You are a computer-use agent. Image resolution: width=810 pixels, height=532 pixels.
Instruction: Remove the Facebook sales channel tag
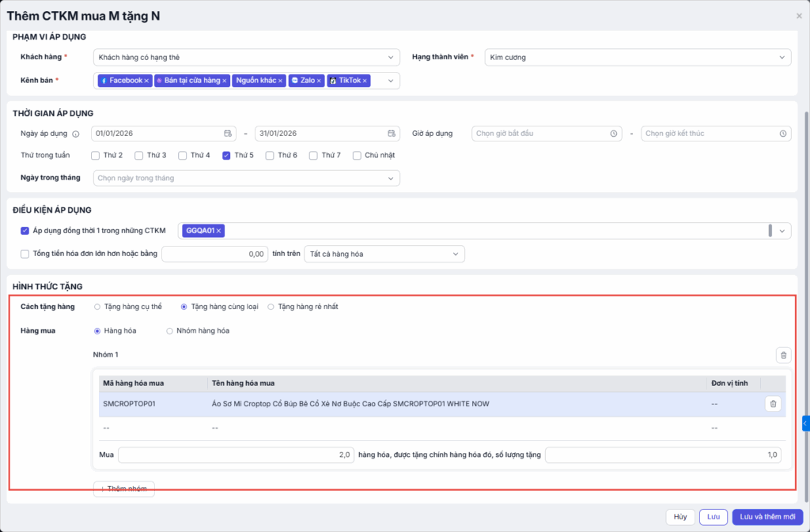146,81
